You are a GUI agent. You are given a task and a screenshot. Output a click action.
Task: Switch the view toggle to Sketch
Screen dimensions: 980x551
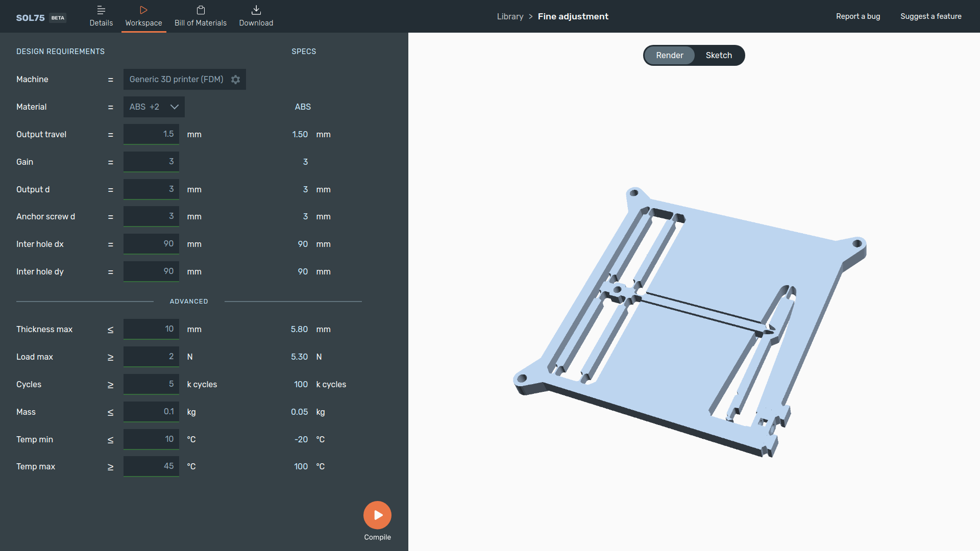click(x=719, y=55)
